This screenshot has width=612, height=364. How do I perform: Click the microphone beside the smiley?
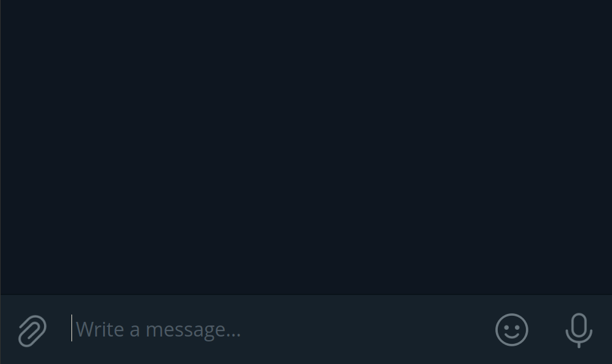tap(579, 330)
